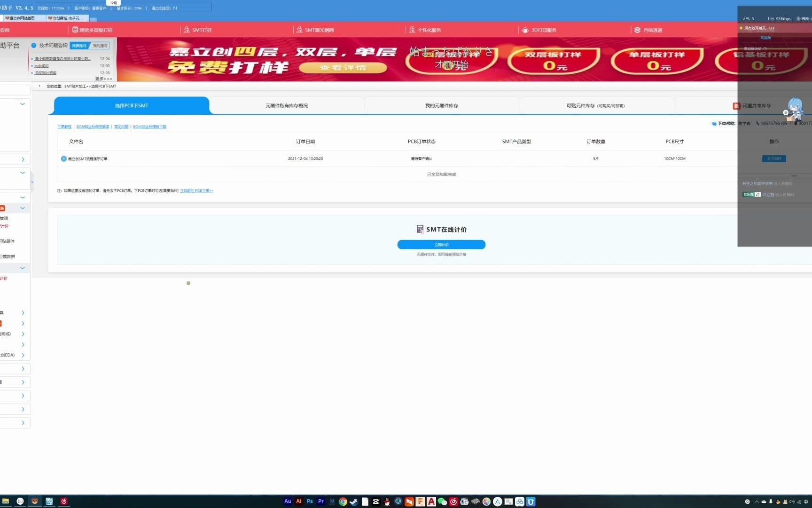Image resolution: width=812 pixels, height=508 pixels.
Task: Click the 单层板打样 0元 banner badge
Action: pos(657,60)
